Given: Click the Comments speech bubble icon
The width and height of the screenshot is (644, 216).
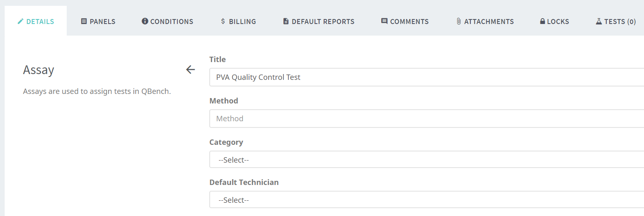Looking at the screenshot, I should pos(384,21).
